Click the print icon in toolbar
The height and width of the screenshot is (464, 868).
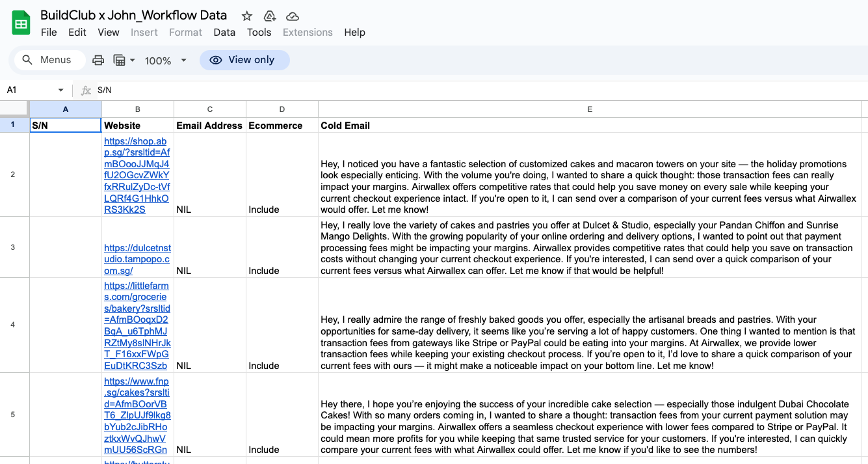click(98, 61)
